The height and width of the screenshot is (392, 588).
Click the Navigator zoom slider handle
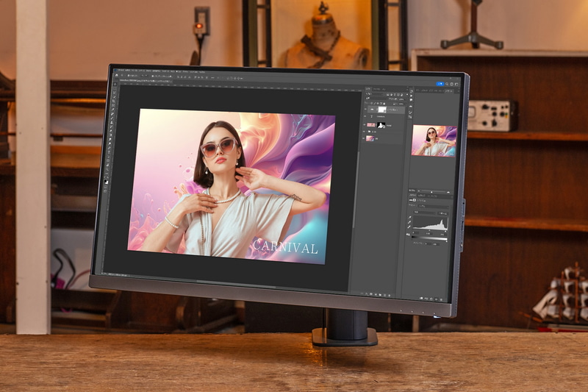[431, 192]
